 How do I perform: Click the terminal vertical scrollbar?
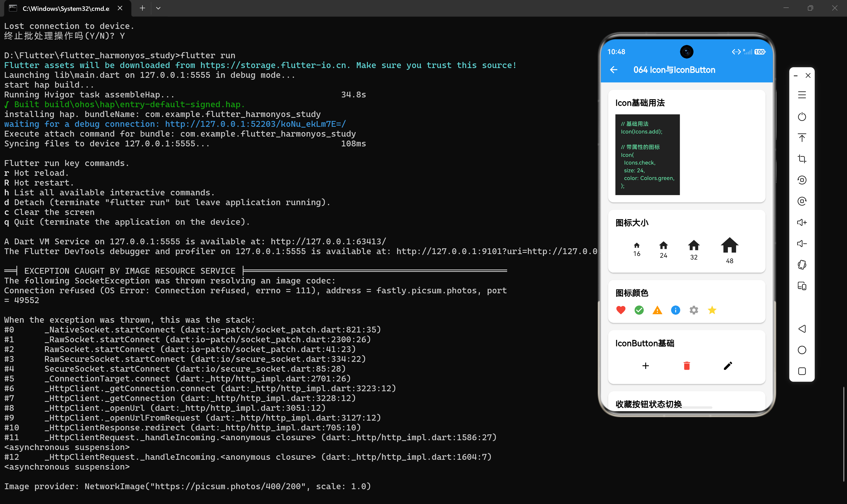pyautogui.click(x=844, y=434)
